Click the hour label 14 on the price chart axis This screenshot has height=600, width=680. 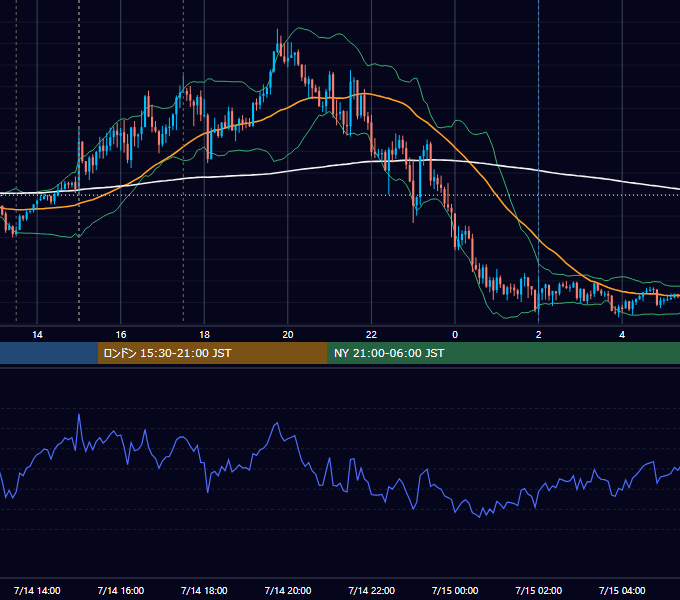(x=37, y=334)
